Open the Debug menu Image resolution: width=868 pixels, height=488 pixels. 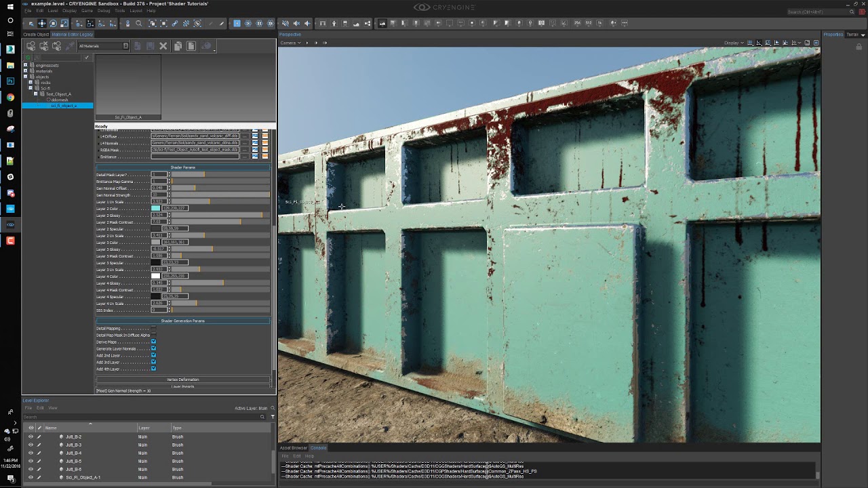pos(104,11)
